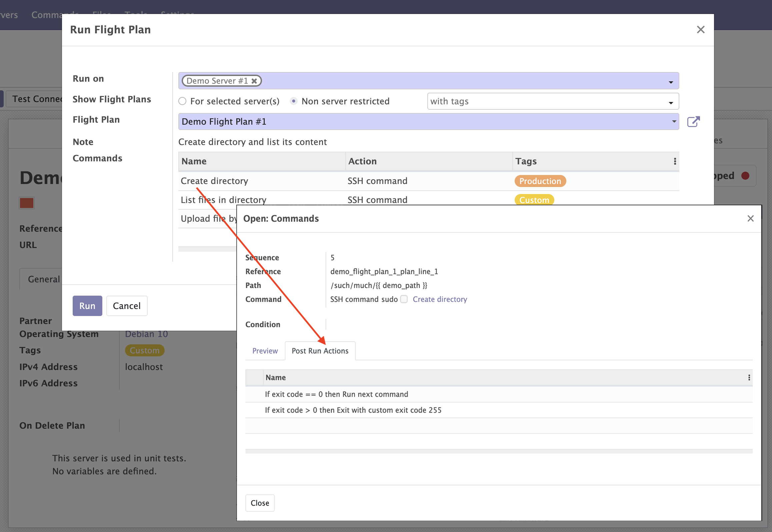Switch to the Preview tab

(x=265, y=351)
